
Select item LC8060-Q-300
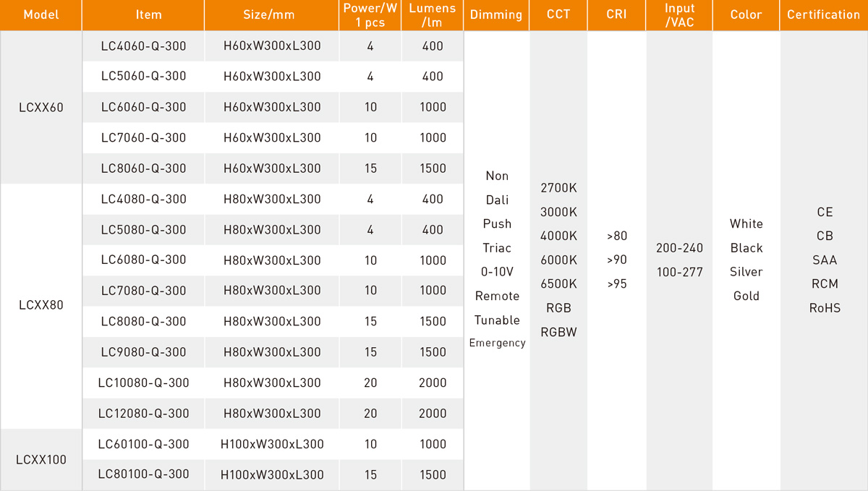(143, 168)
